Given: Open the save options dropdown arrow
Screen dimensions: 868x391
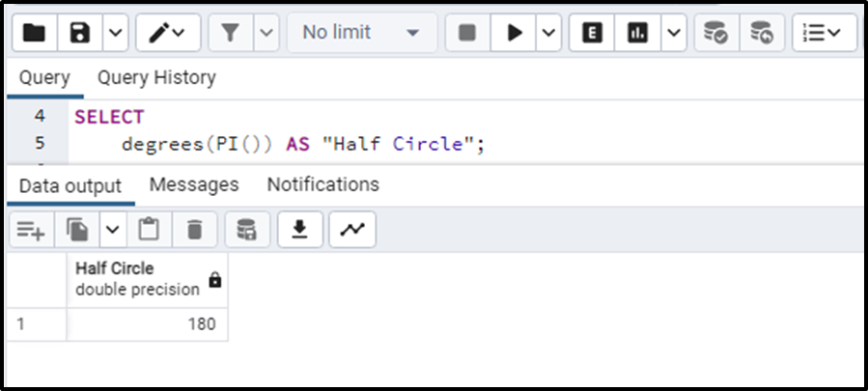Looking at the screenshot, I should point(116,33).
